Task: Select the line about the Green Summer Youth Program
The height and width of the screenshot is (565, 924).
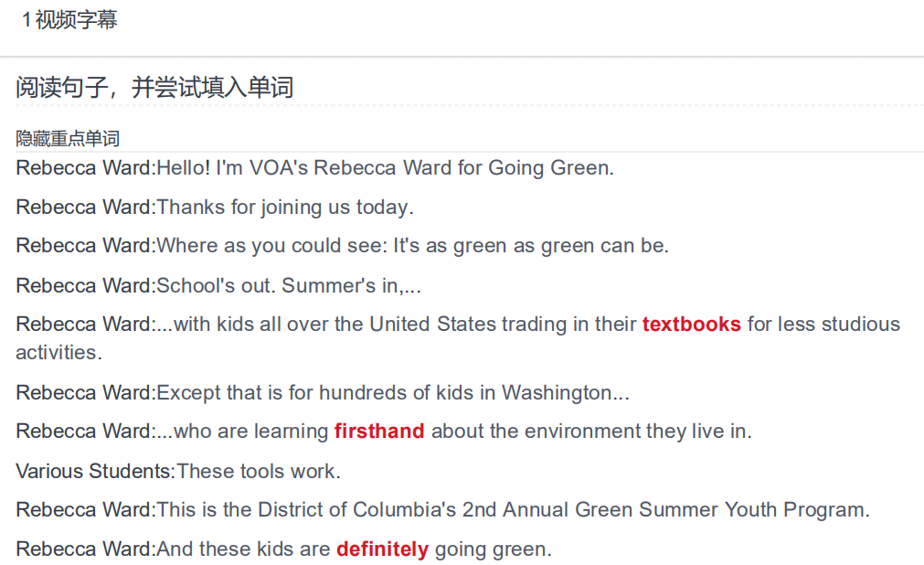Action: coord(442,509)
